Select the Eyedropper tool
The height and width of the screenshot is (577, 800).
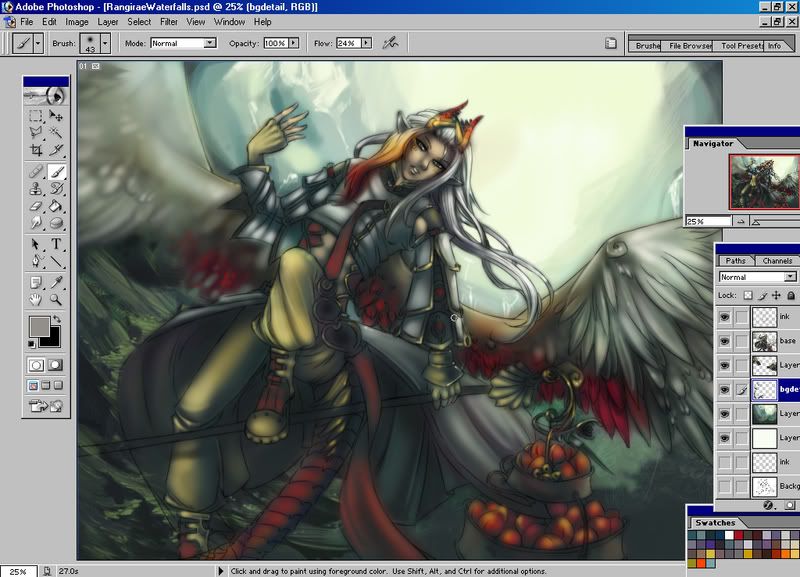pyautogui.click(x=56, y=283)
